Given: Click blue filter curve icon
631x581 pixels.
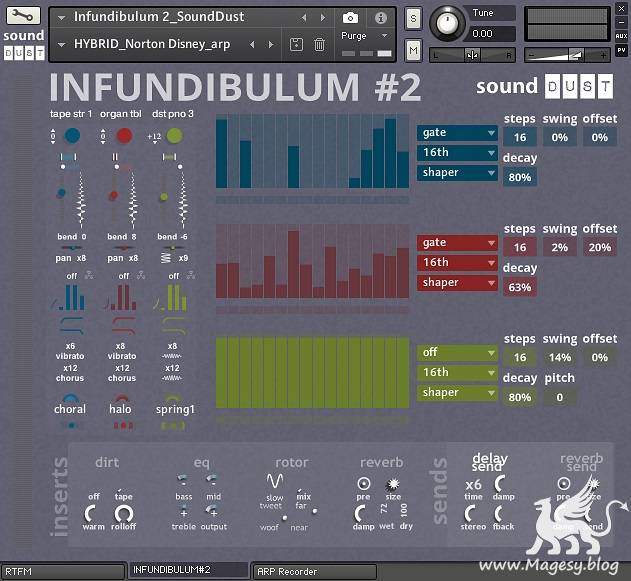Looking at the screenshot, I should tap(72, 326).
